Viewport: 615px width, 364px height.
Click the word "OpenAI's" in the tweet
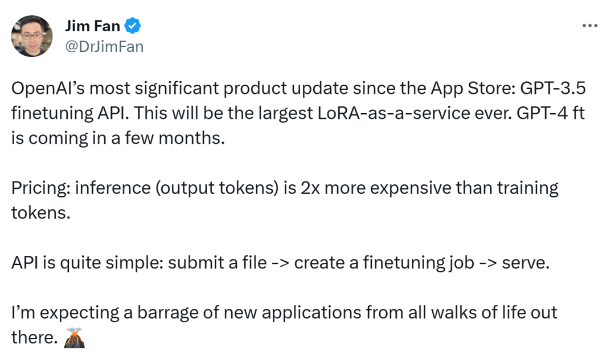tap(48, 88)
